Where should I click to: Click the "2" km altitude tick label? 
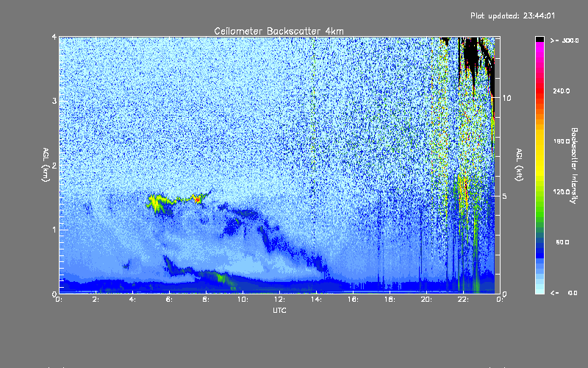coord(54,165)
